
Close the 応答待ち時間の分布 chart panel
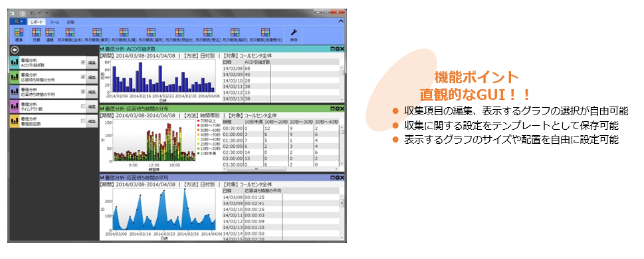342,109
